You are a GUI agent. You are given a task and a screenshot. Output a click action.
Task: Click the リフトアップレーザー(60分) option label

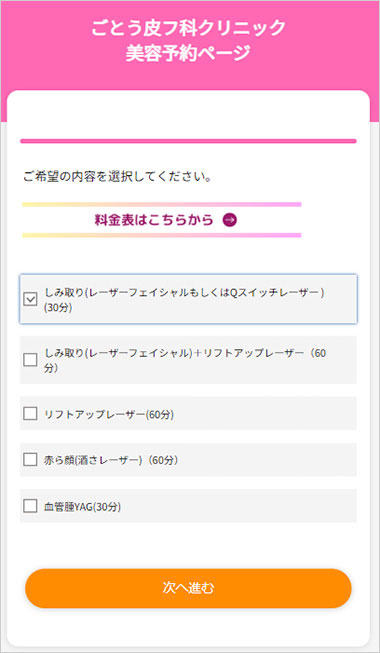[x=109, y=415]
